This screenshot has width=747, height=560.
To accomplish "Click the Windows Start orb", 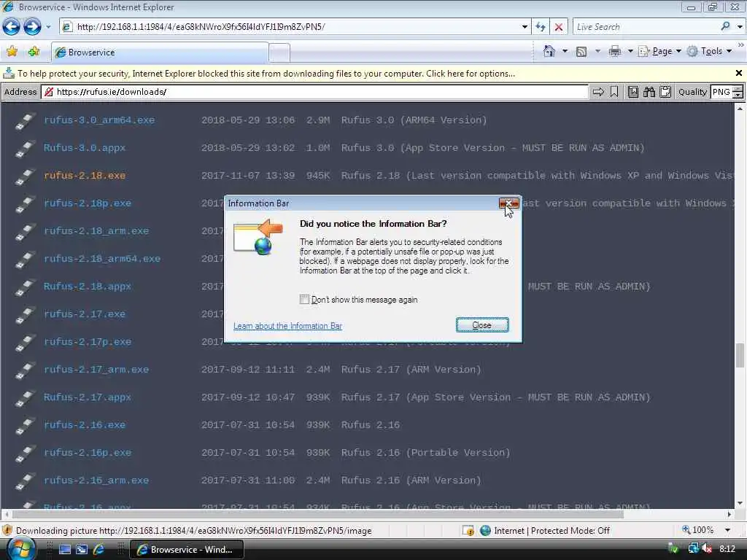I will pyautogui.click(x=21, y=548).
